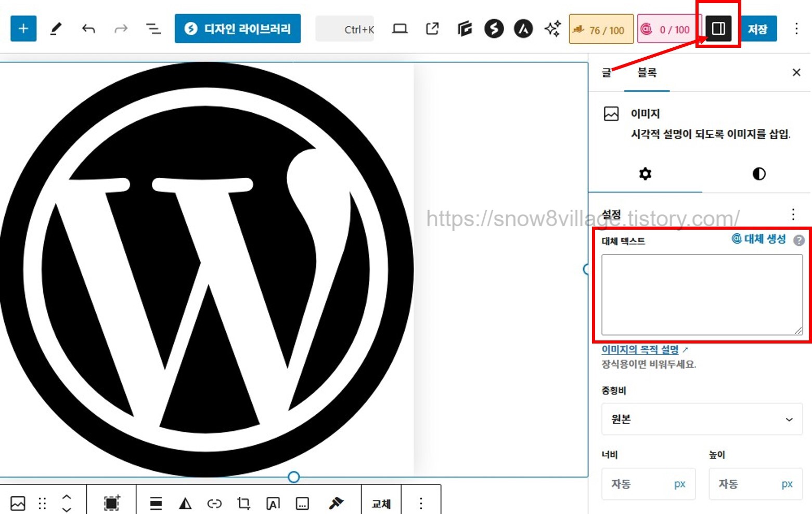Apply duotone filter triangle icon
Image resolution: width=812 pixels, height=514 pixels.
185,503
